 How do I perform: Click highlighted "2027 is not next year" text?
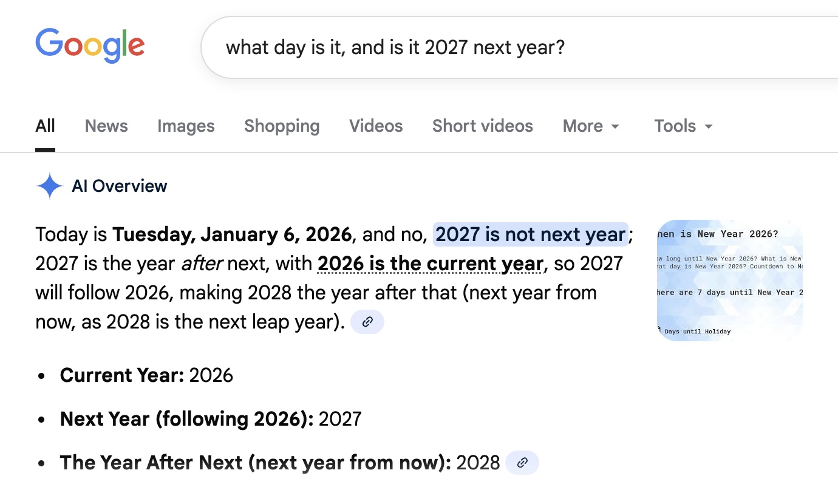[x=530, y=234]
